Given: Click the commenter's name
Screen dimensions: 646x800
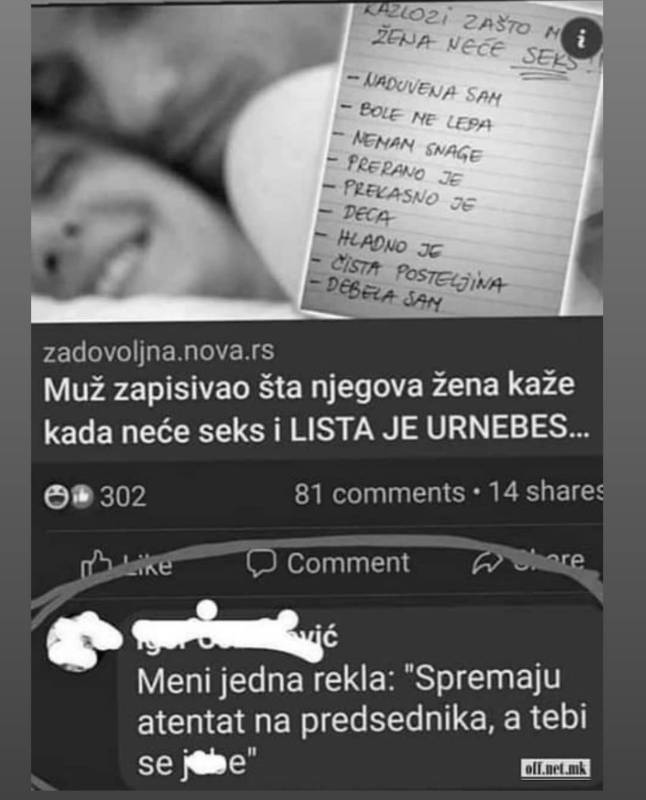Looking at the screenshot, I should tap(236, 635).
